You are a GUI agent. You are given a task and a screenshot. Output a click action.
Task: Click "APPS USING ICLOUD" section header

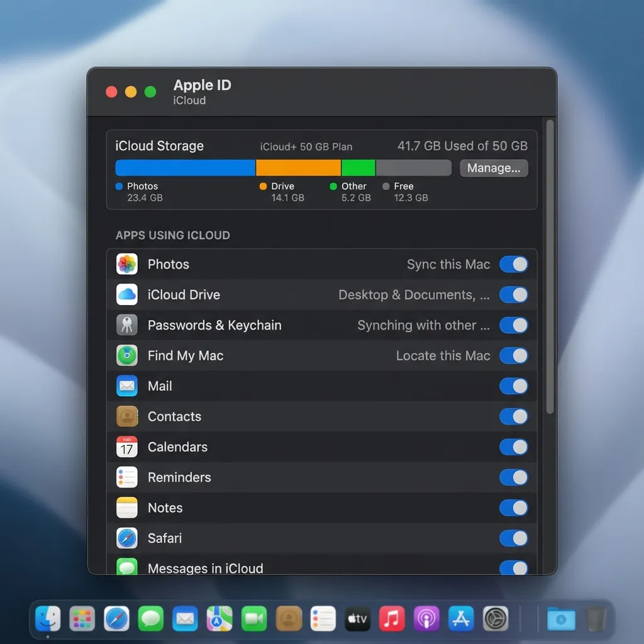(x=172, y=235)
